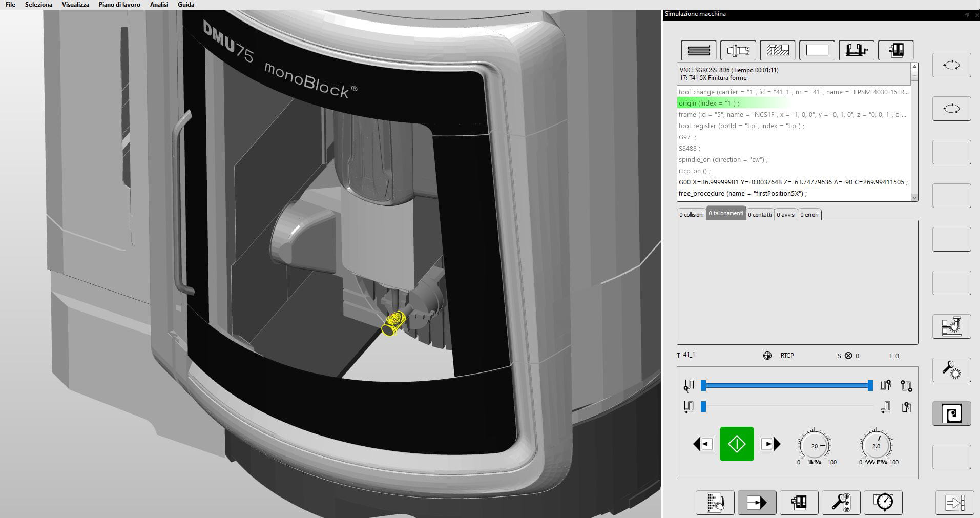Open the Analisi menu

tap(159, 4)
